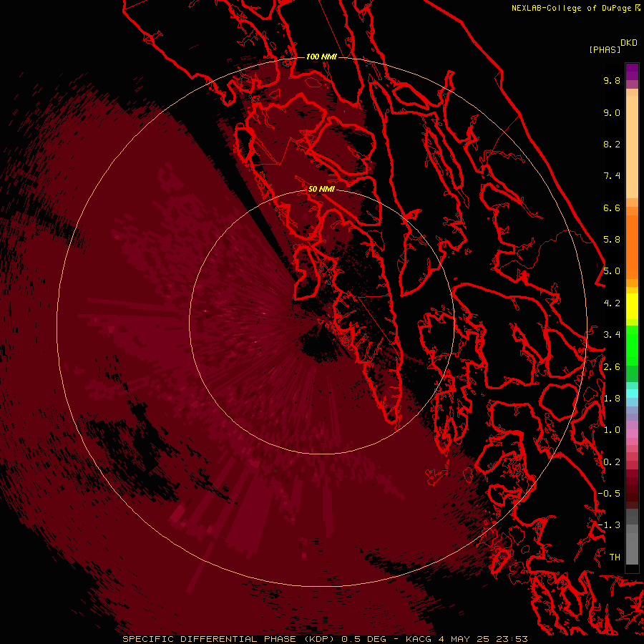Click the 6.6 scale value

click(x=612, y=208)
